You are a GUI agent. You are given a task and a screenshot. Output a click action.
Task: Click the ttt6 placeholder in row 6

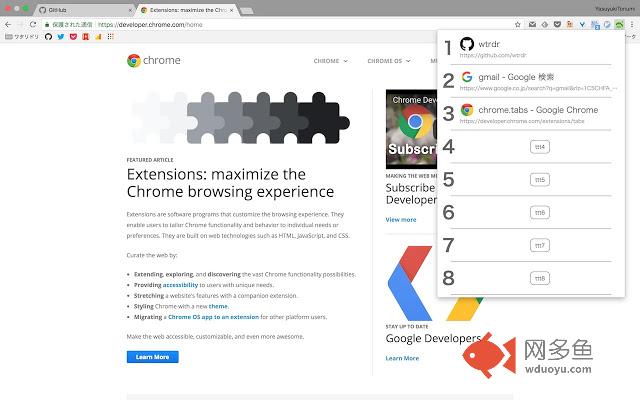(540, 212)
